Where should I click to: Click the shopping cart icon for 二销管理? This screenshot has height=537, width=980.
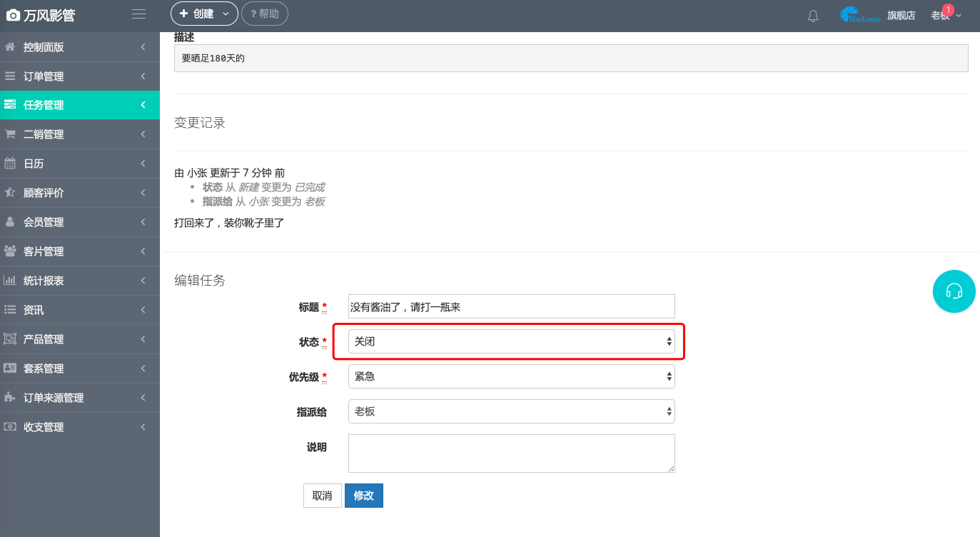[x=10, y=134]
